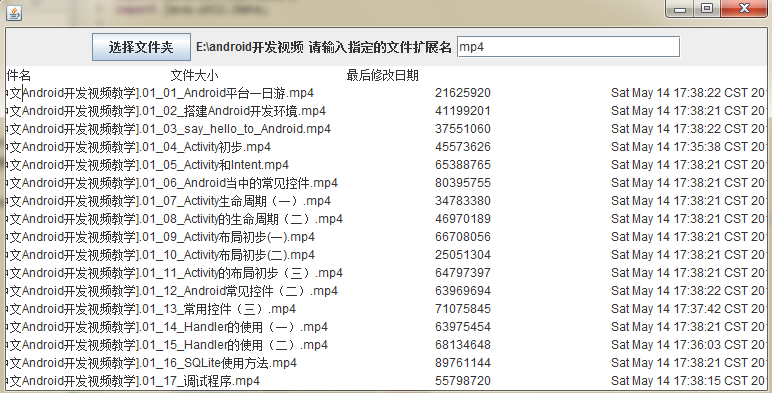Select file 01_11_Activity的布局初步（三）.mp4
This screenshot has height=393, width=772.
pos(174,273)
